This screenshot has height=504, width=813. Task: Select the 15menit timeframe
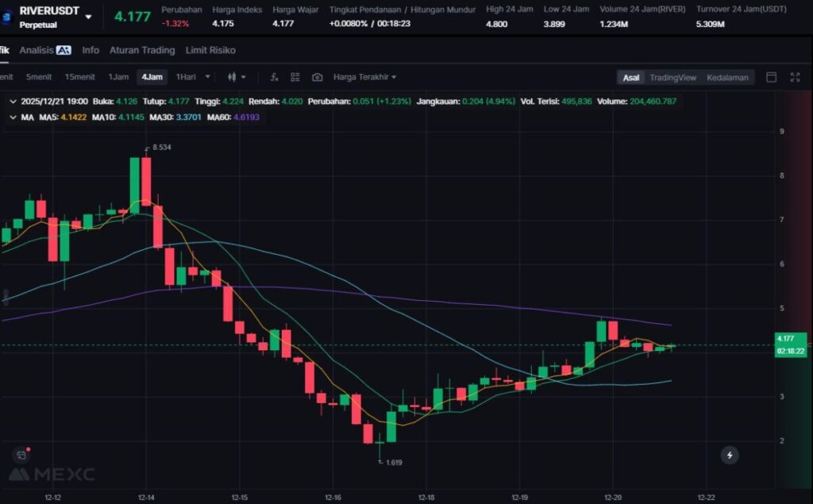pyautogui.click(x=79, y=77)
